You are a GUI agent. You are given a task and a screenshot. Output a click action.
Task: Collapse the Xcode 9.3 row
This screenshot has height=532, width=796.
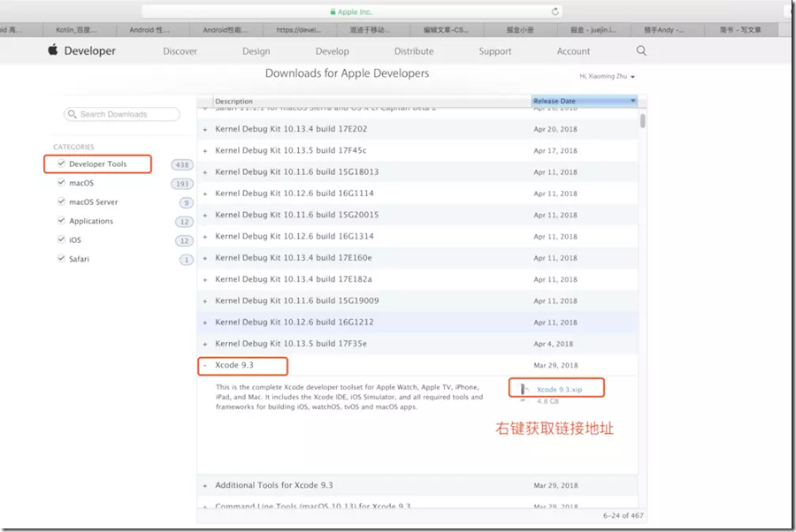coord(205,366)
